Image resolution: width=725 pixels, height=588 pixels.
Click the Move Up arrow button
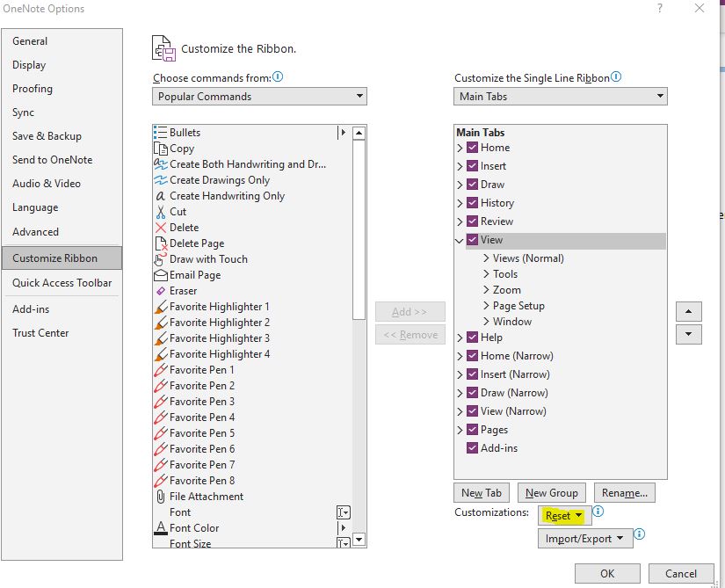point(688,311)
